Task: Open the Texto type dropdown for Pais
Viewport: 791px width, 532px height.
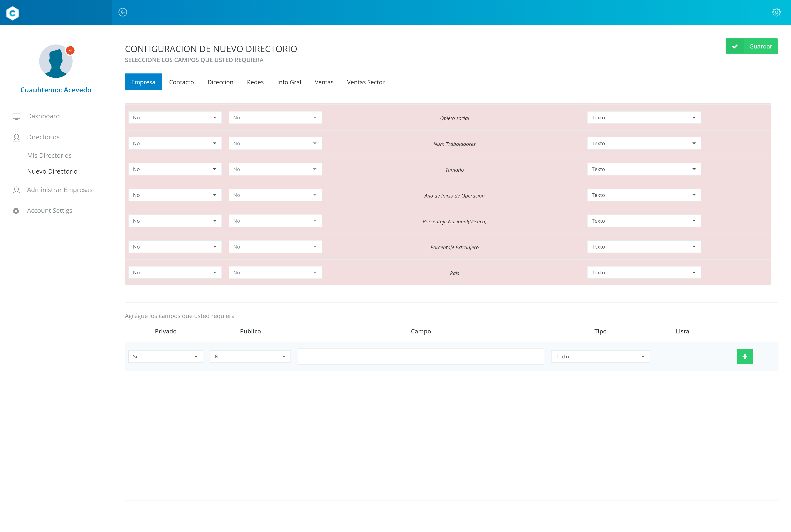Action: tap(644, 272)
